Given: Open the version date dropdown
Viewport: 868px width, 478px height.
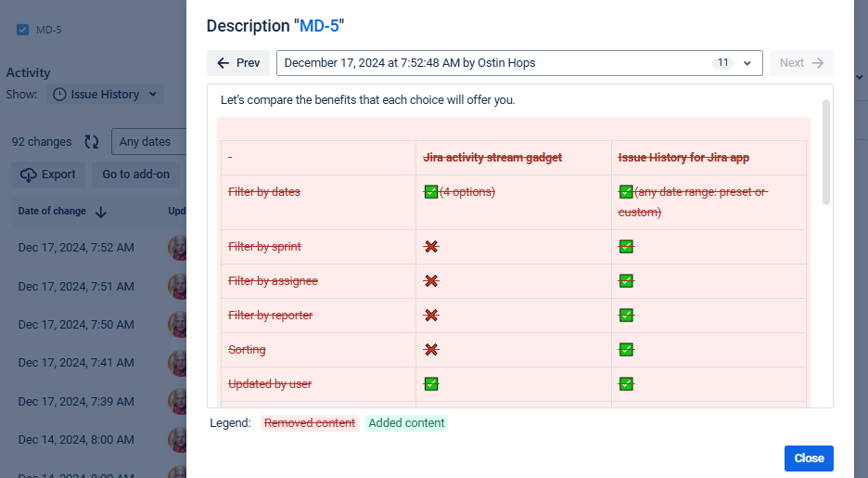Looking at the screenshot, I should coord(519,63).
